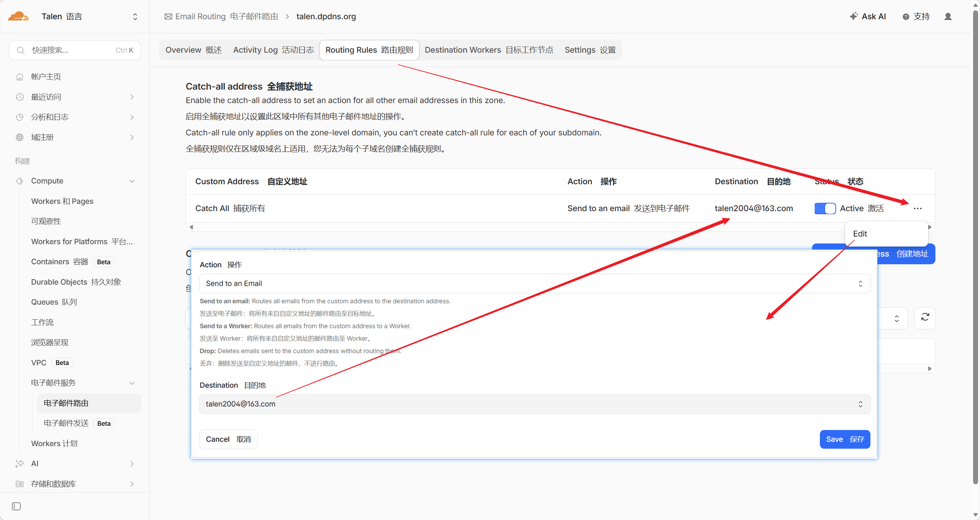Click the Cancel 取消 button

(228, 439)
